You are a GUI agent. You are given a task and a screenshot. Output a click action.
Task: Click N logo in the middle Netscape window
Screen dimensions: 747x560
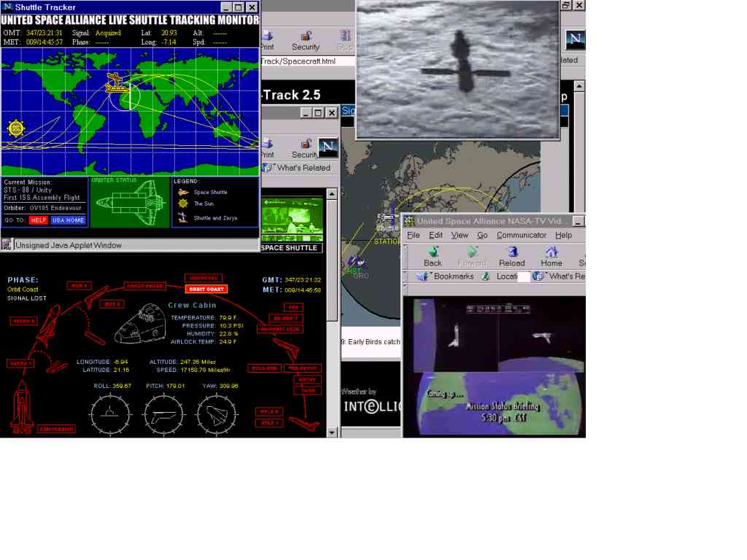pyautogui.click(x=328, y=147)
